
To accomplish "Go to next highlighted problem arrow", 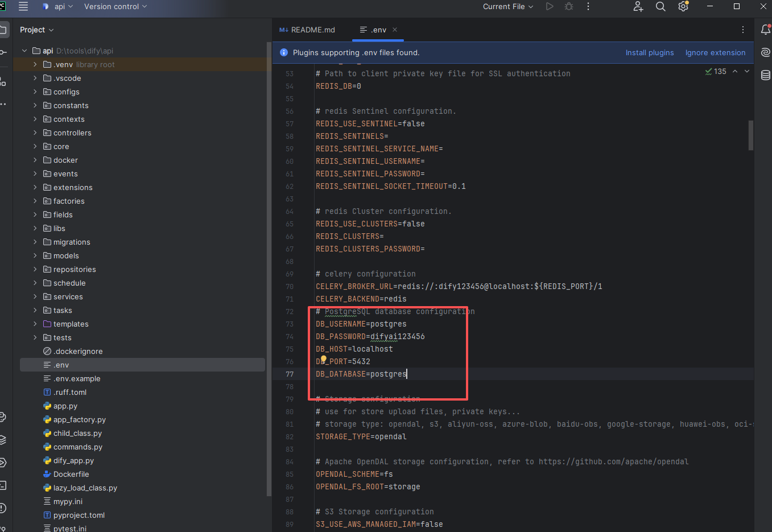I will [x=747, y=71].
